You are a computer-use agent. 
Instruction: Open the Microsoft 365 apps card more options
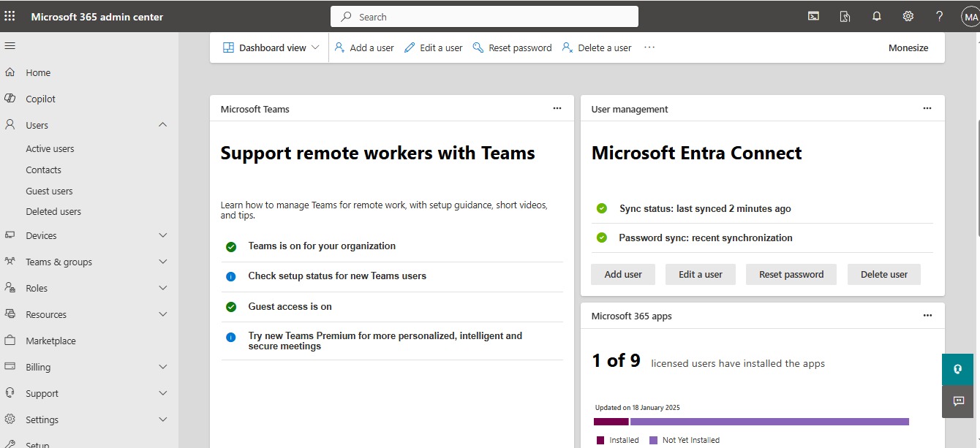[x=927, y=316]
